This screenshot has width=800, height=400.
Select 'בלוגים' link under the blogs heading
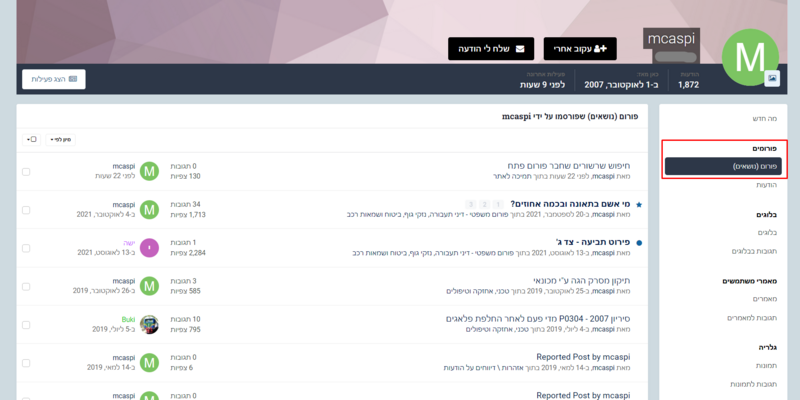[767, 233]
